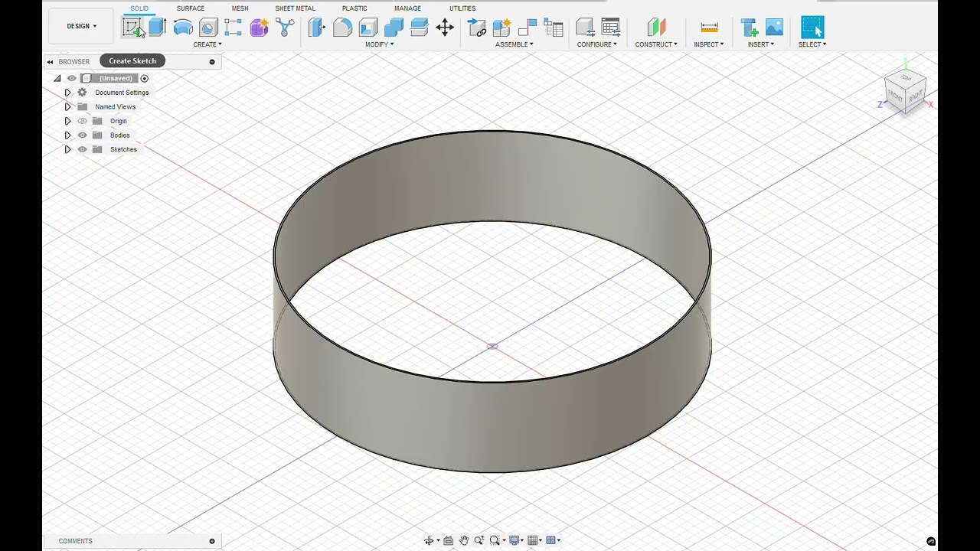This screenshot has height=551, width=980.
Task: Open the MODIFY dropdown menu
Action: click(x=380, y=44)
